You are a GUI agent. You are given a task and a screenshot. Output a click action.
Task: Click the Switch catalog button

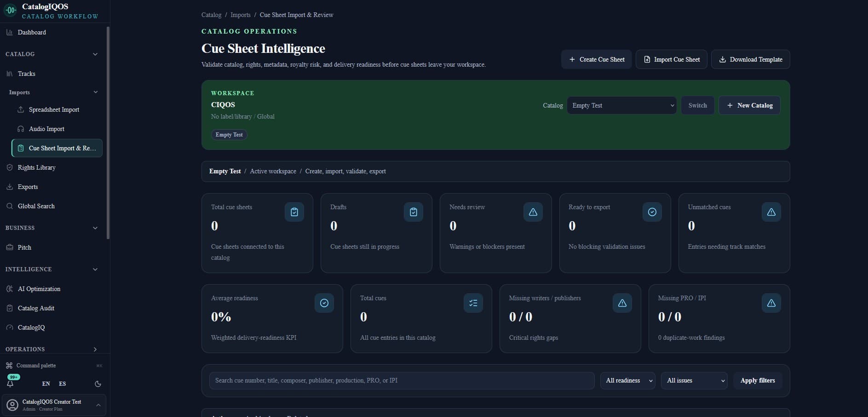[697, 105]
